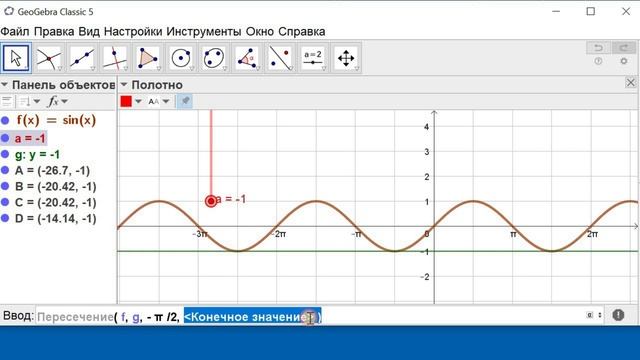Select the Line through two points tool

pyautogui.click(x=82, y=58)
